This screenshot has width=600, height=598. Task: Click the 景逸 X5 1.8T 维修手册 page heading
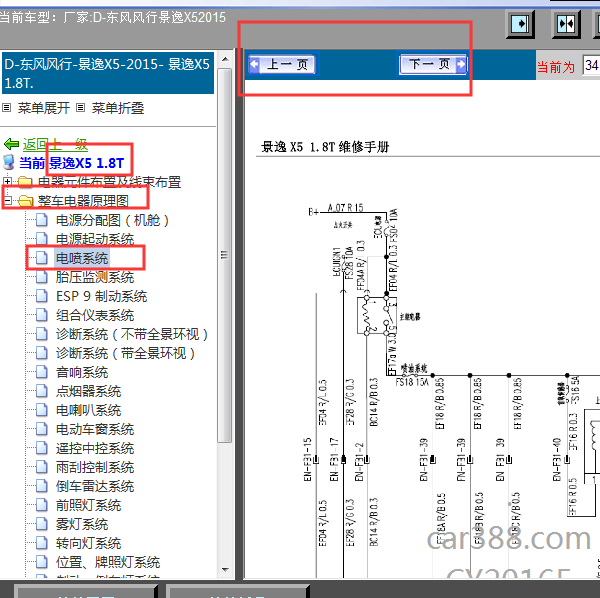coord(325,147)
